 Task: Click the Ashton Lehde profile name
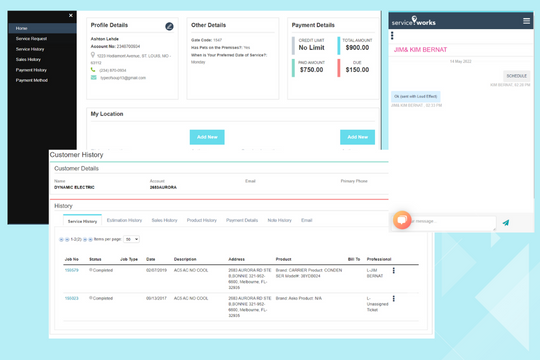click(105, 39)
